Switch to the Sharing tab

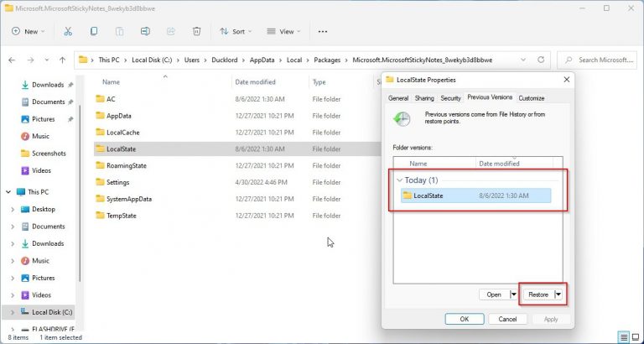(x=424, y=98)
